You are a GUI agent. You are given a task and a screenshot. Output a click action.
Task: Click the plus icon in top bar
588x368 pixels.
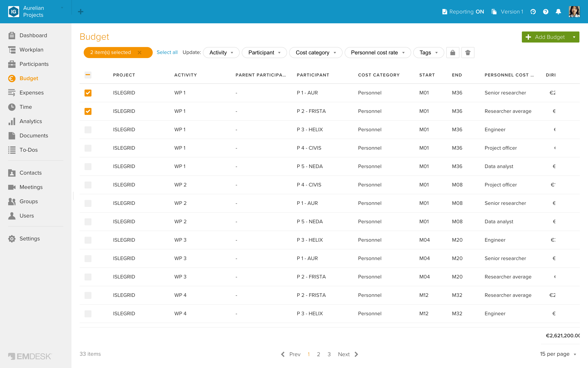[81, 12]
